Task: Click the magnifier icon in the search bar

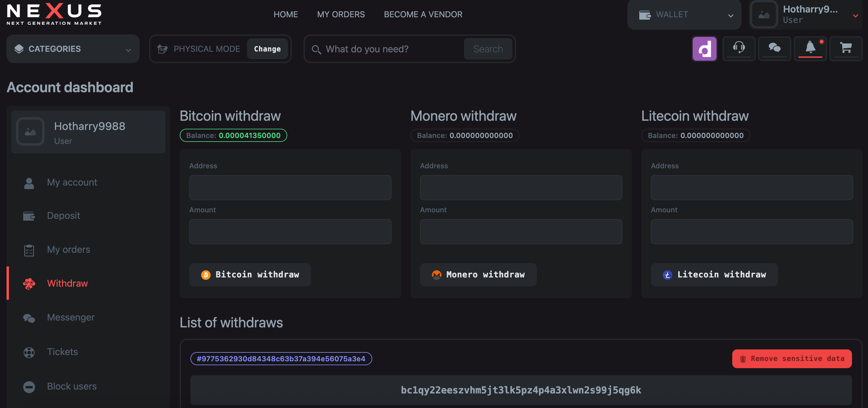Action: pyautogui.click(x=316, y=50)
